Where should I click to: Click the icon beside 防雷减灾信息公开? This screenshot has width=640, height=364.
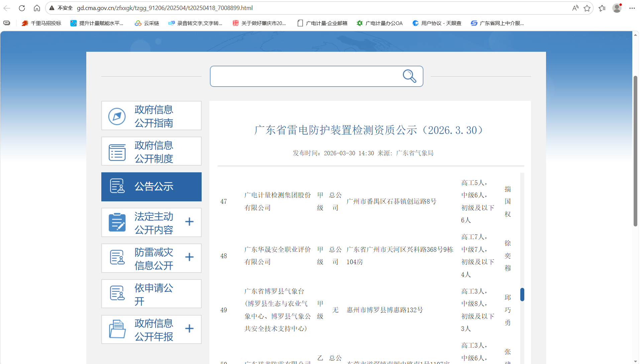[x=117, y=257]
